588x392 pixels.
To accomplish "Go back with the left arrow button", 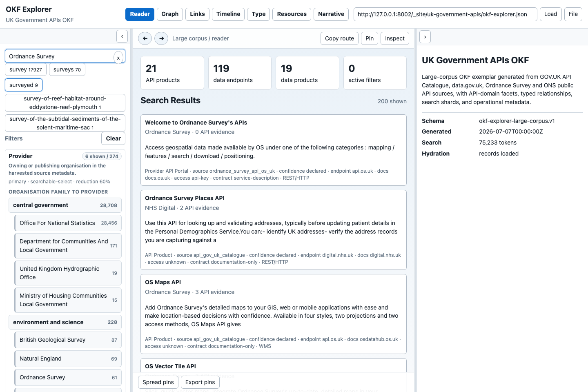I will pyautogui.click(x=145, y=38).
